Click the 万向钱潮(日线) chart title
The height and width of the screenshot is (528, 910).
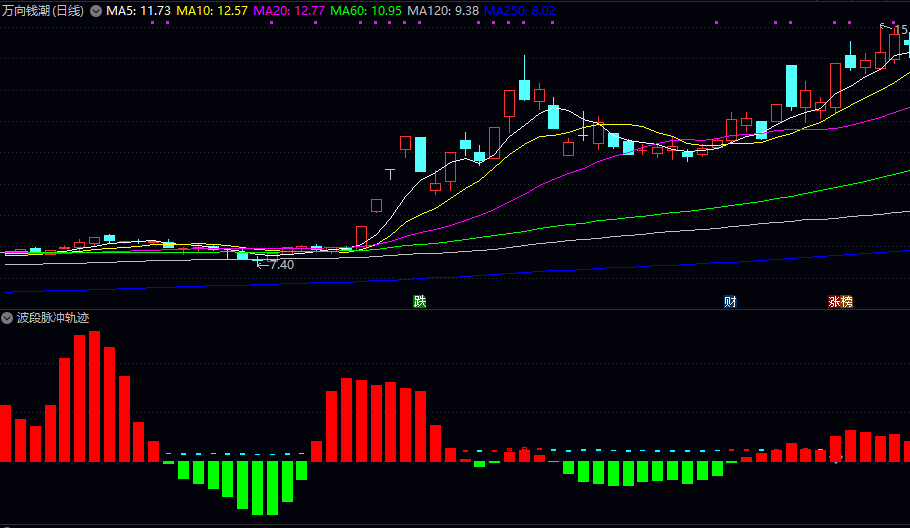click(x=44, y=10)
